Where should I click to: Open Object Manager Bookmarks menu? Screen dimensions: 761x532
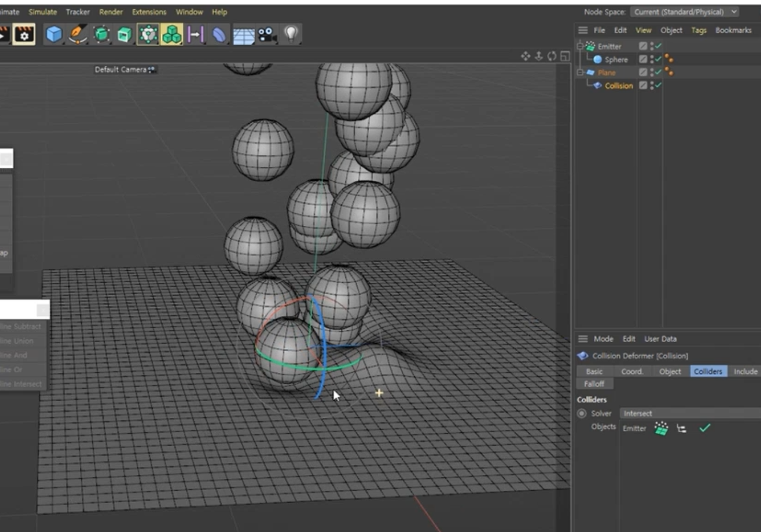733,30
